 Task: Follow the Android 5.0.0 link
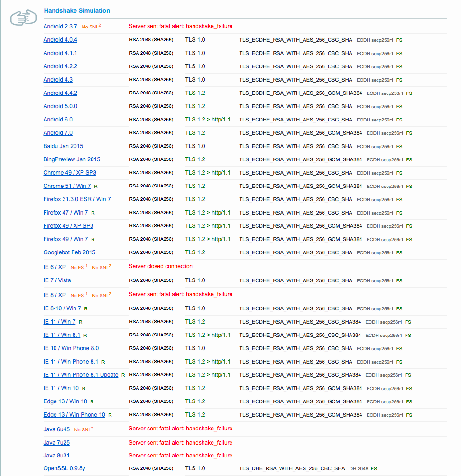[60, 106]
